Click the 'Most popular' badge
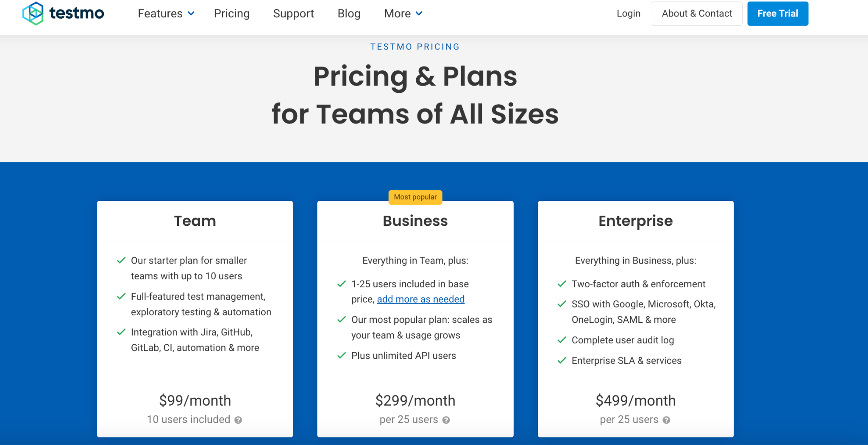The image size is (868, 445). point(415,197)
